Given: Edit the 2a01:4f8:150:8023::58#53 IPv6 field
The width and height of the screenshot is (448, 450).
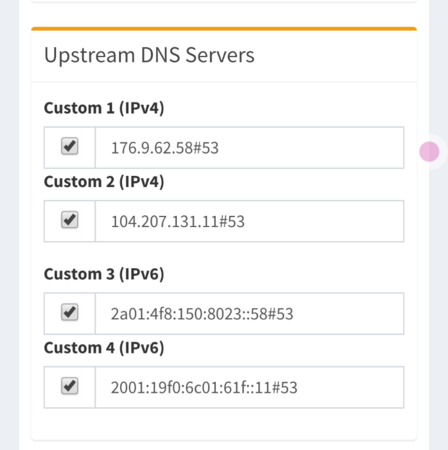Looking at the screenshot, I should pos(249,314).
